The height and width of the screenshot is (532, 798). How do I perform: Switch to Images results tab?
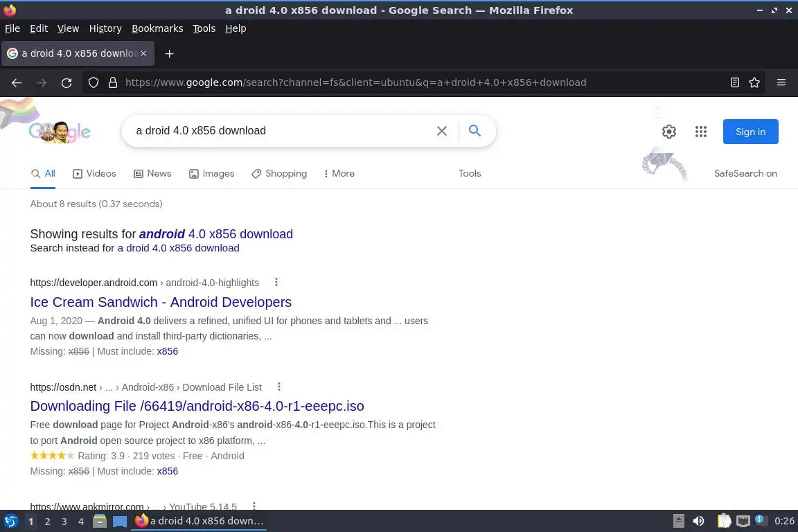click(x=212, y=174)
